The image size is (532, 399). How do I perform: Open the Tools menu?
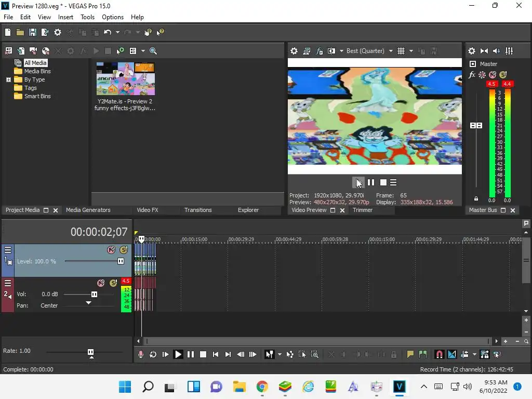(x=87, y=17)
